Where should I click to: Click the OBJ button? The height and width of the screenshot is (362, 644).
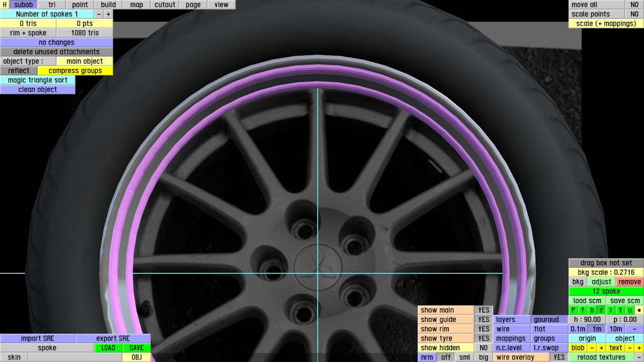[x=137, y=357]
